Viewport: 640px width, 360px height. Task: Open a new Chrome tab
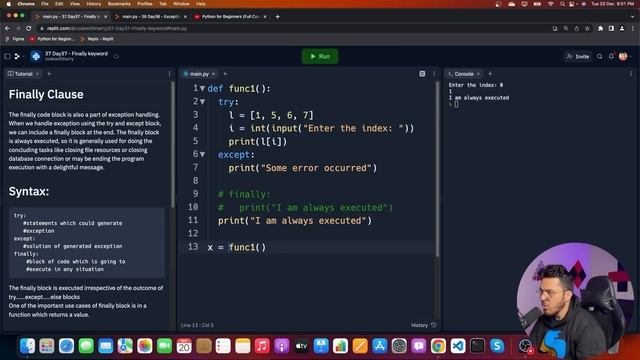click(278, 17)
